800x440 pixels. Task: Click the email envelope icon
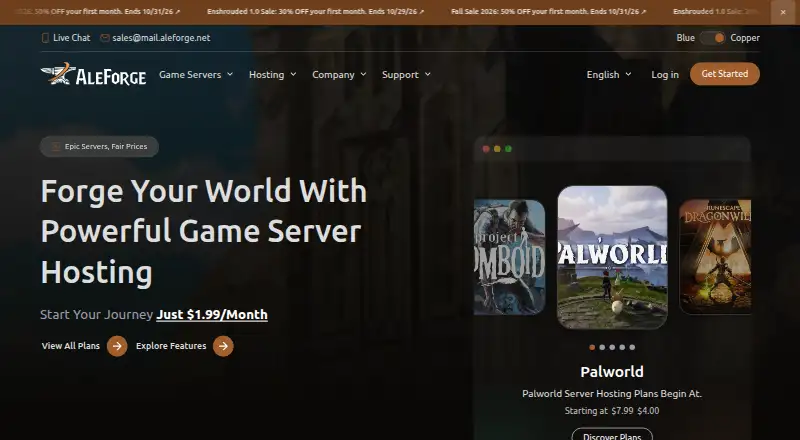[x=105, y=38]
